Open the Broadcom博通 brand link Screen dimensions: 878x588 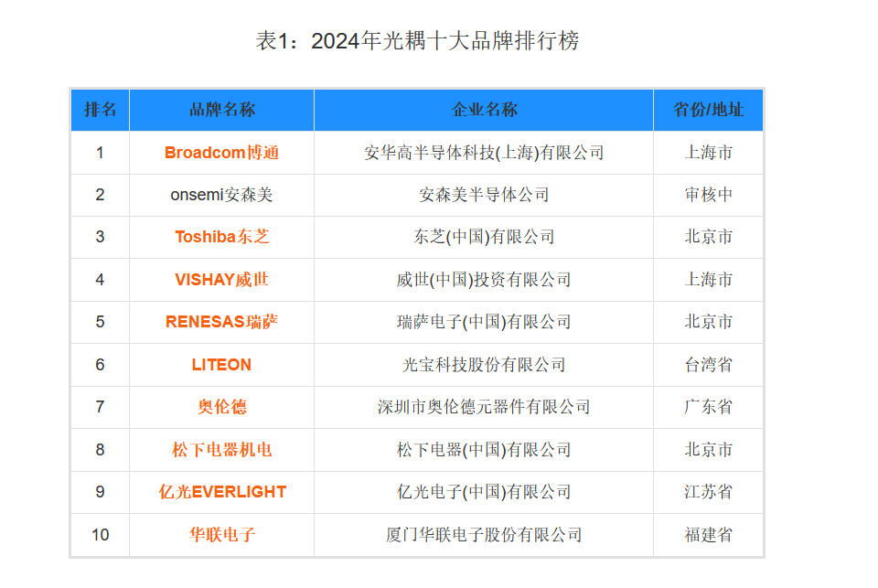click(221, 153)
